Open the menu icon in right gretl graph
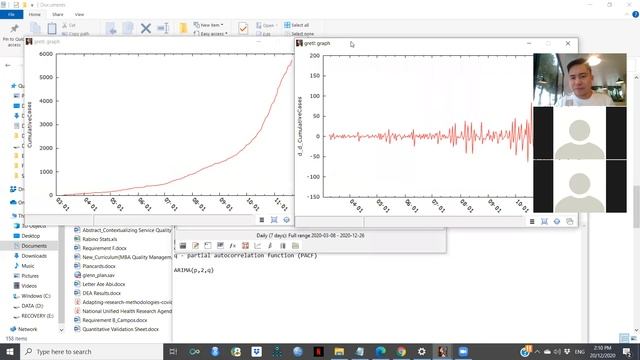 tap(532, 221)
